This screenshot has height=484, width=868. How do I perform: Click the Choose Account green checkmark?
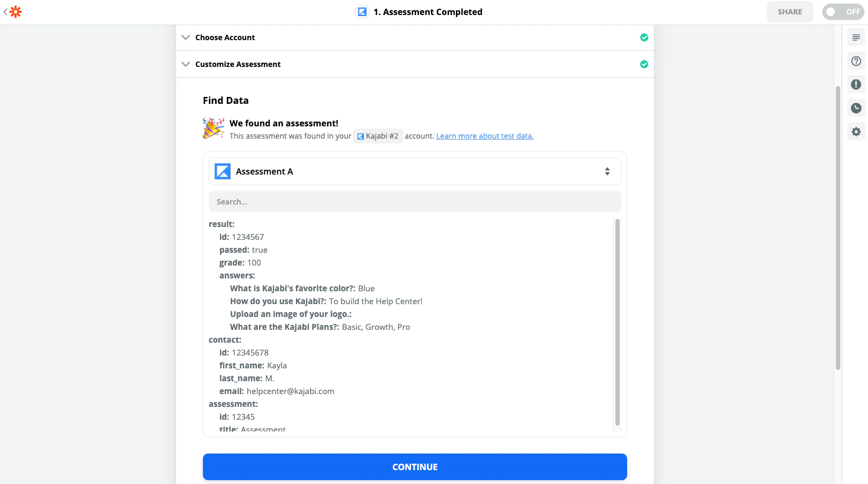(644, 37)
